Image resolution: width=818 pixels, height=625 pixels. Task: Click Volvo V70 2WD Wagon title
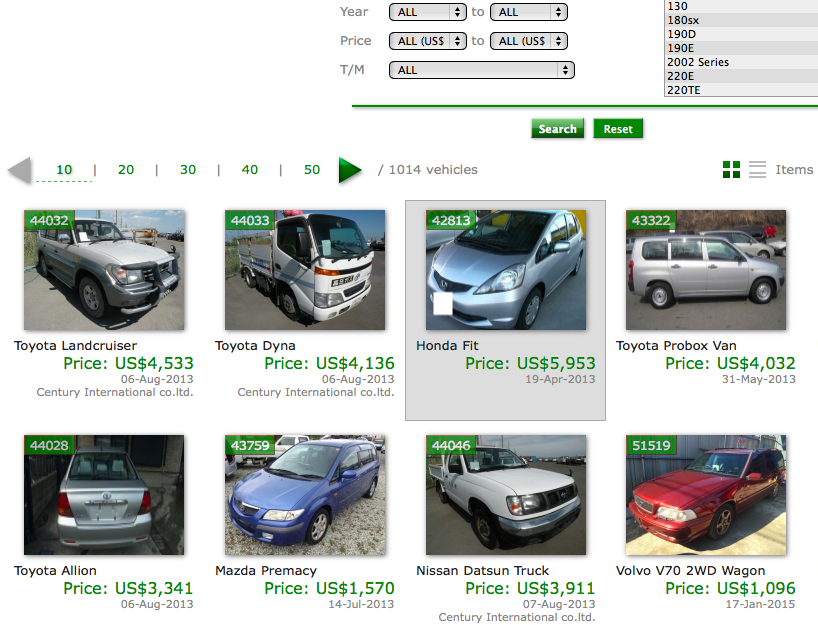coord(691,571)
